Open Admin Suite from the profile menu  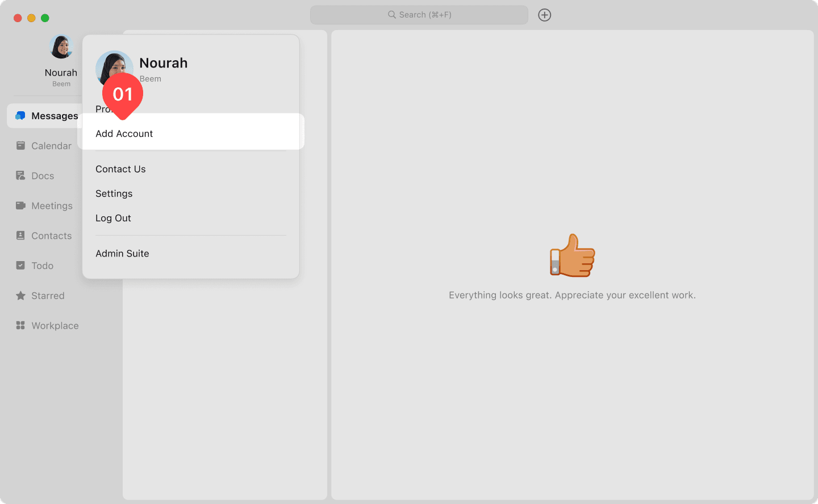pos(122,254)
